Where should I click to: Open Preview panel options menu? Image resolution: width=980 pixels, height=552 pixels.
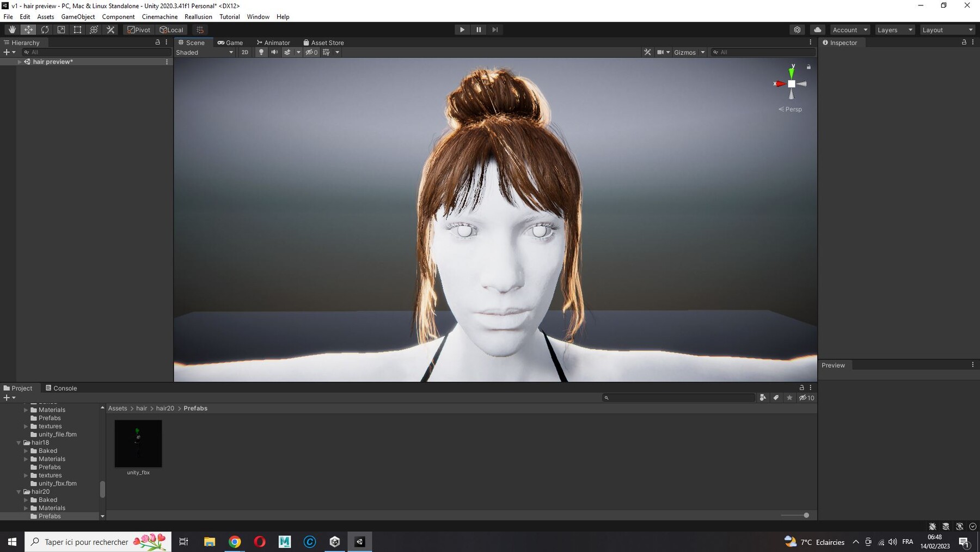click(x=973, y=365)
